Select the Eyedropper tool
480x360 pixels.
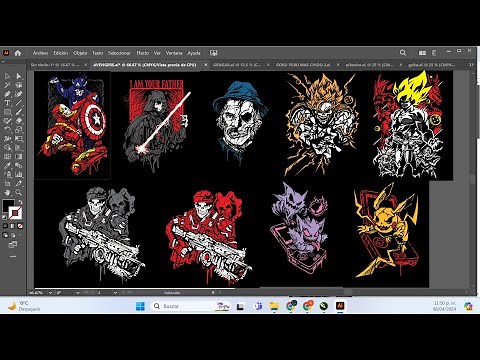[x=7, y=166]
